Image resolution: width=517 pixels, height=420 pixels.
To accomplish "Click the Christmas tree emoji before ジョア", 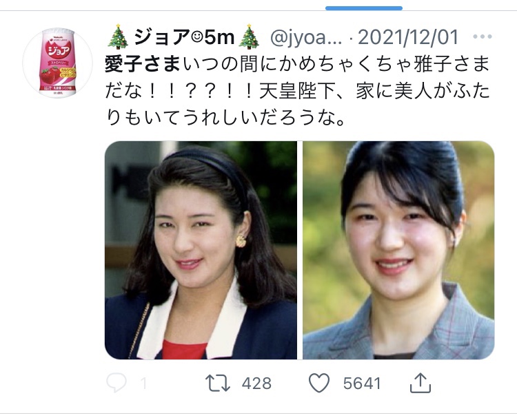I will tap(119, 36).
